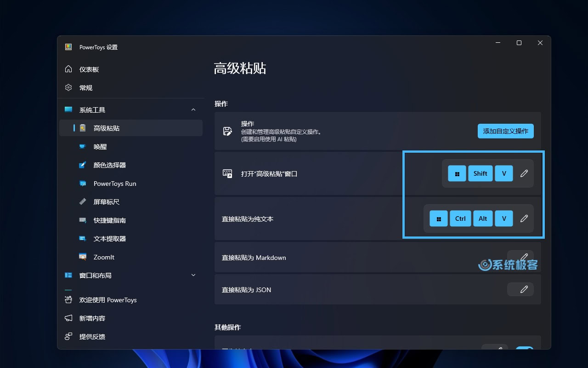The height and width of the screenshot is (368, 588).
Task: Click the PowerToys title bar icon
Action: point(68,47)
